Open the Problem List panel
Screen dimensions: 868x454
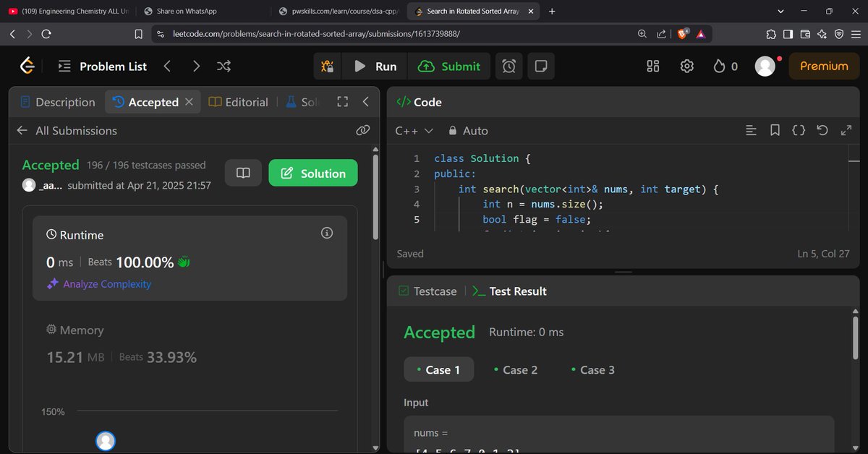click(x=102, y=67)
